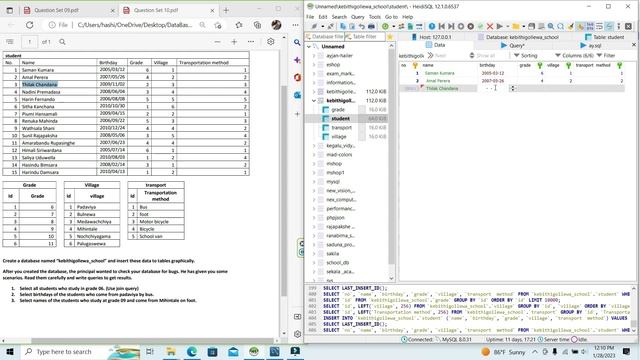Click the taskbar search box
This screenshot has width=640, height=360.
(80, 351)
